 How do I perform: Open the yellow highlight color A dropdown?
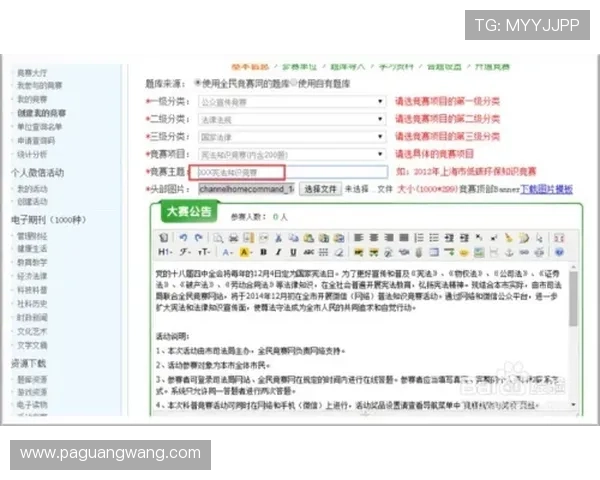[245, 252]
